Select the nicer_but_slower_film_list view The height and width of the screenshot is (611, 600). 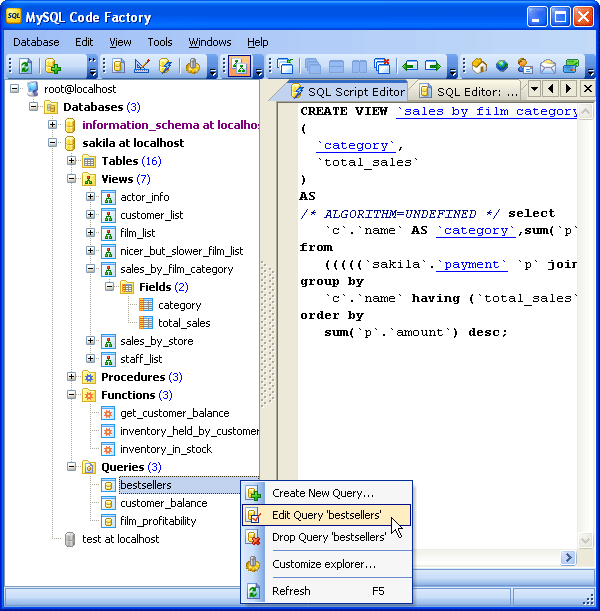[182, 251]
